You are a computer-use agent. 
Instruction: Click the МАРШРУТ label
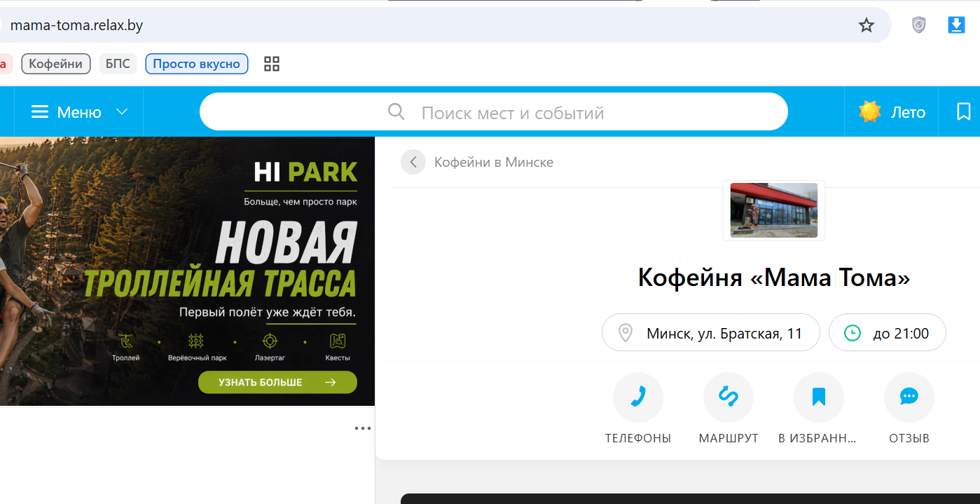(729, 438)
